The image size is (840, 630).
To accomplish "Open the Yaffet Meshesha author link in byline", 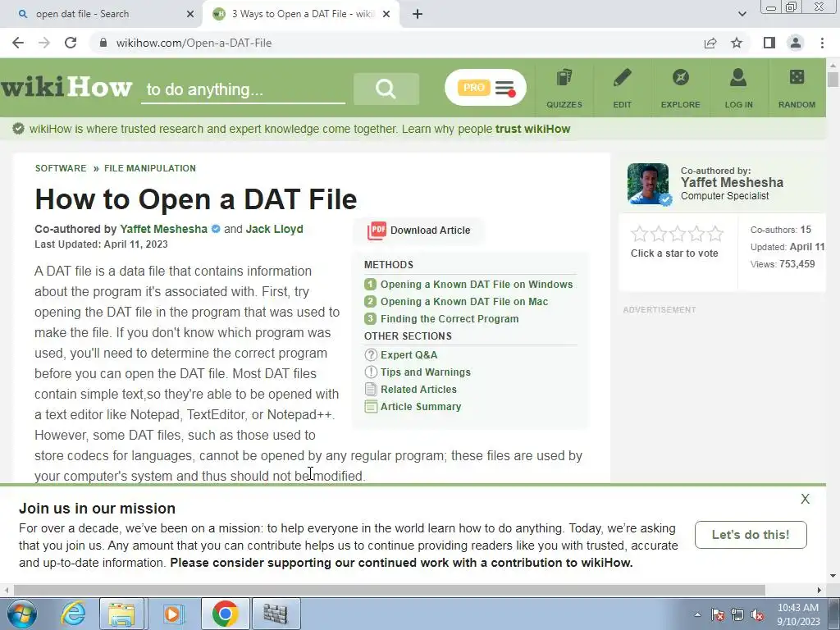I will click(163, 229).
